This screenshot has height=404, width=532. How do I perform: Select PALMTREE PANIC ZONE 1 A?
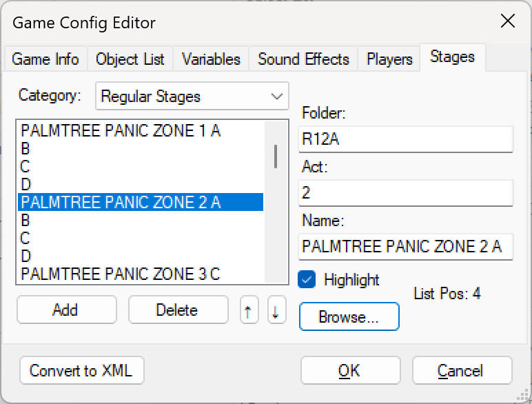(121, 130)
